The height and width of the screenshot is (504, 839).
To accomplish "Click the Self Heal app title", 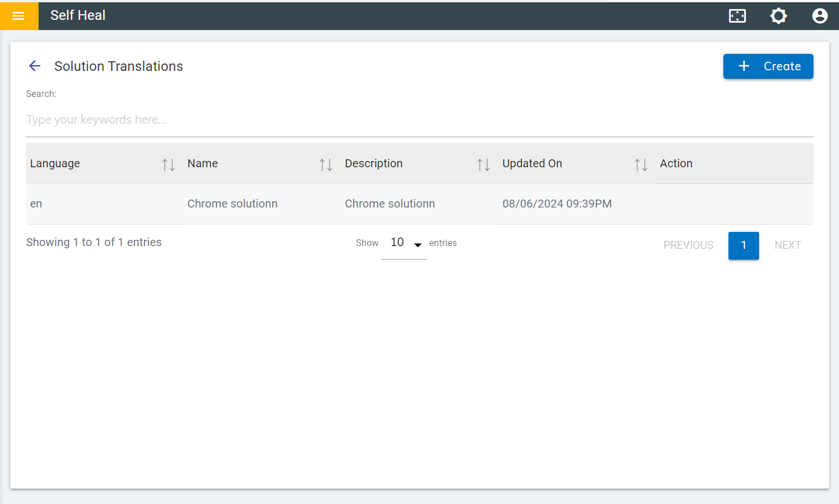I will [x=78, y=15].
